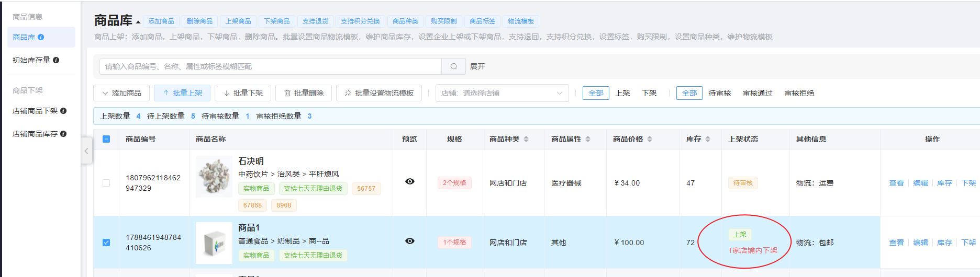This screenshot has width=980, height=277.
Task: Check the 石决明 row checkbox
Action: tap(106, 183)
